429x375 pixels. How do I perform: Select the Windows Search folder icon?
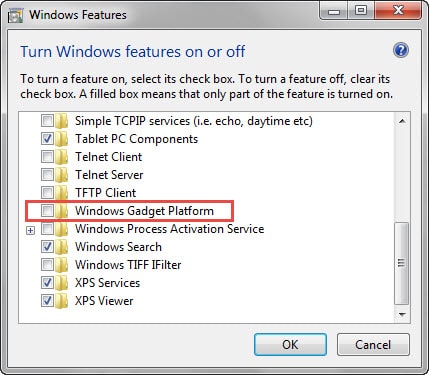pos(61,247)
